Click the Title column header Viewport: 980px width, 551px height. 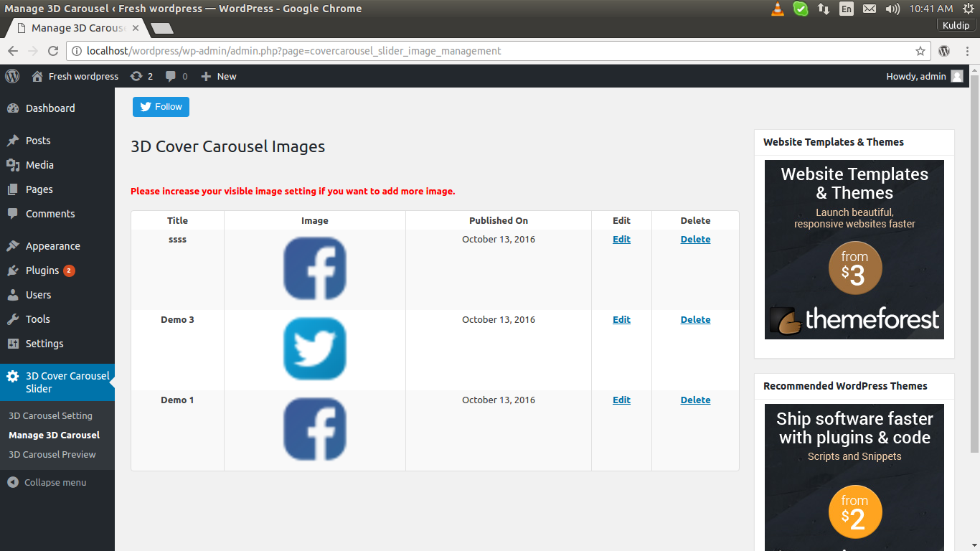click(x=177, y=221)
